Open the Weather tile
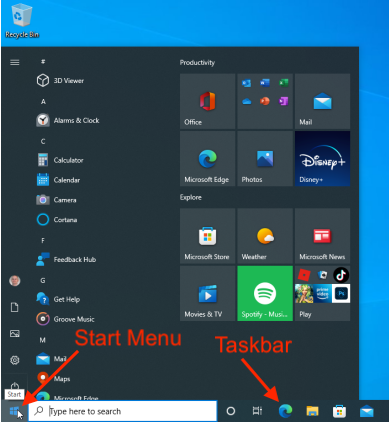Image resolution: width=389 pixels, height=423 pixels. 265,236
